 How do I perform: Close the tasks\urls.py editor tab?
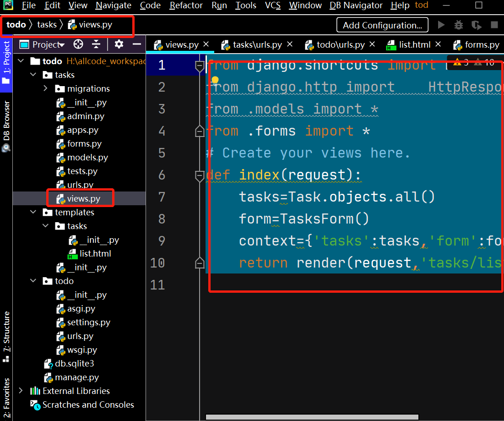pyautogui.click(x=290, y=44)
